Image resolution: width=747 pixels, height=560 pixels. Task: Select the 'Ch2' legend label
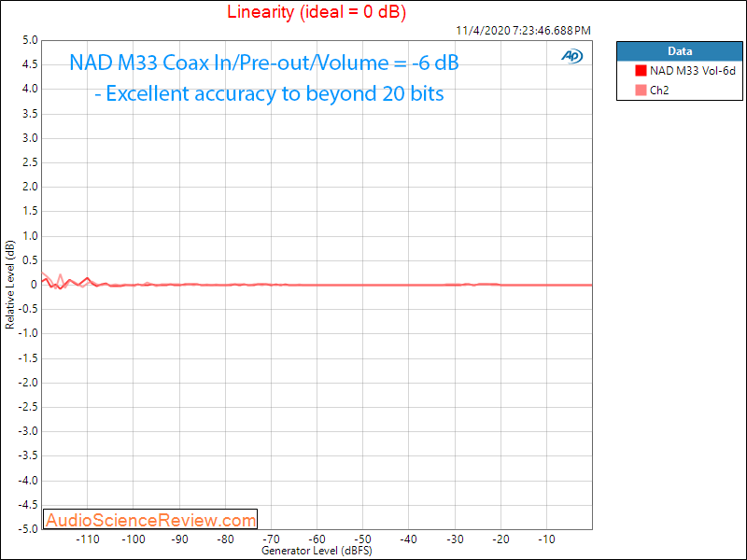point(659,91)
